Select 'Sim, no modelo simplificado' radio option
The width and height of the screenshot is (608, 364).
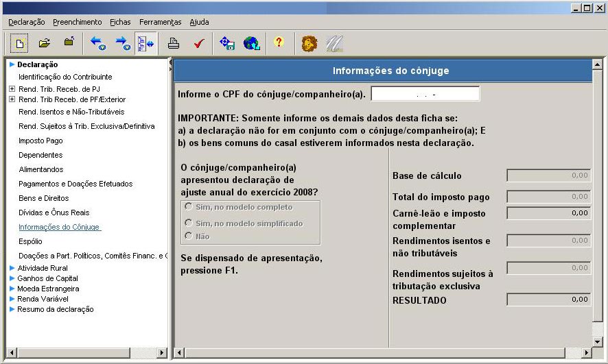pos(189,223)
